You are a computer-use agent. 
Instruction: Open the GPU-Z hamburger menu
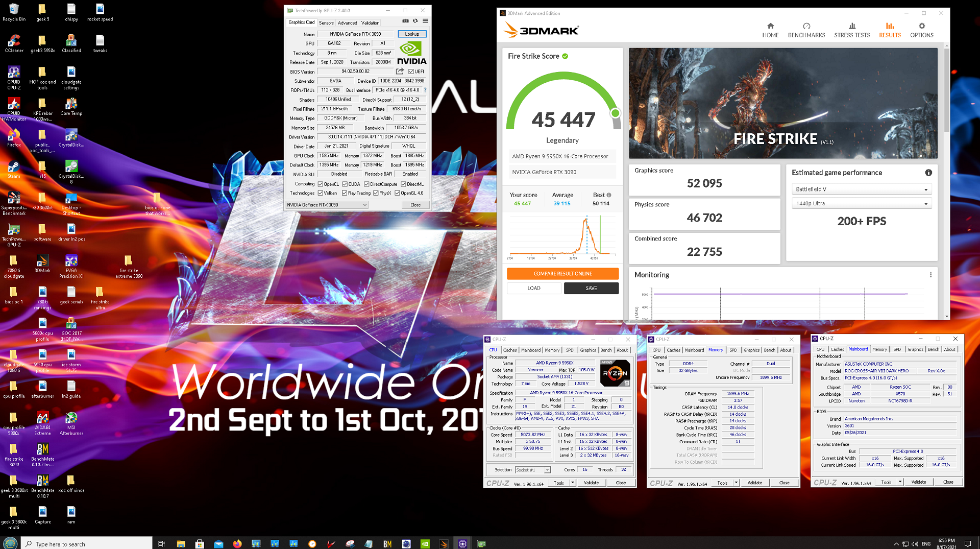coord(425,21)
